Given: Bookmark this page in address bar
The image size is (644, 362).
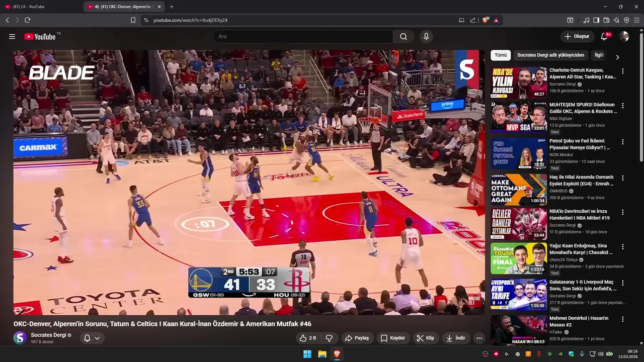Looking at the screenshot, I should tap(133, 20).
